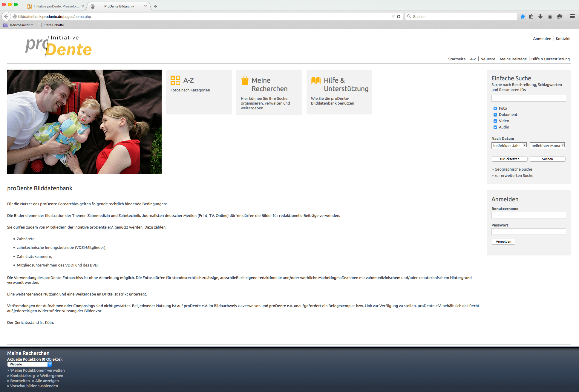Open the Hilfe & Unterstützung tile heading

346,85
